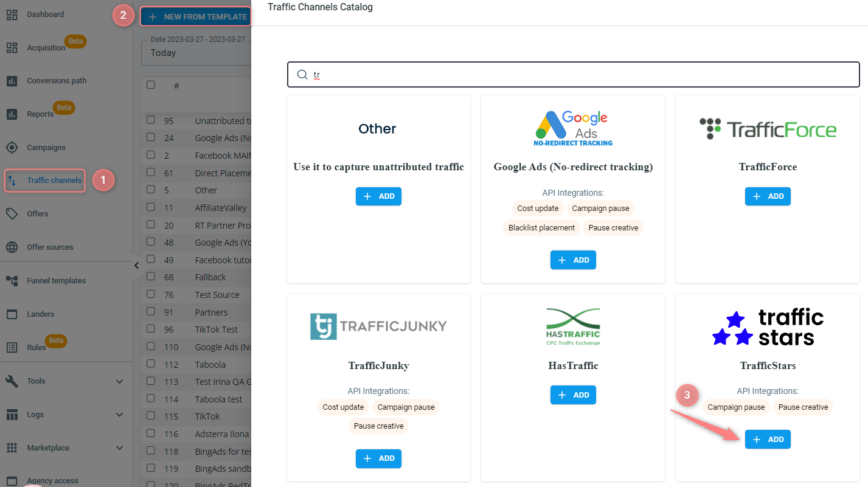The width and height of the screenshot is (868, 487).
Task: Click the Taboola test row text
Action: point(218,399)
